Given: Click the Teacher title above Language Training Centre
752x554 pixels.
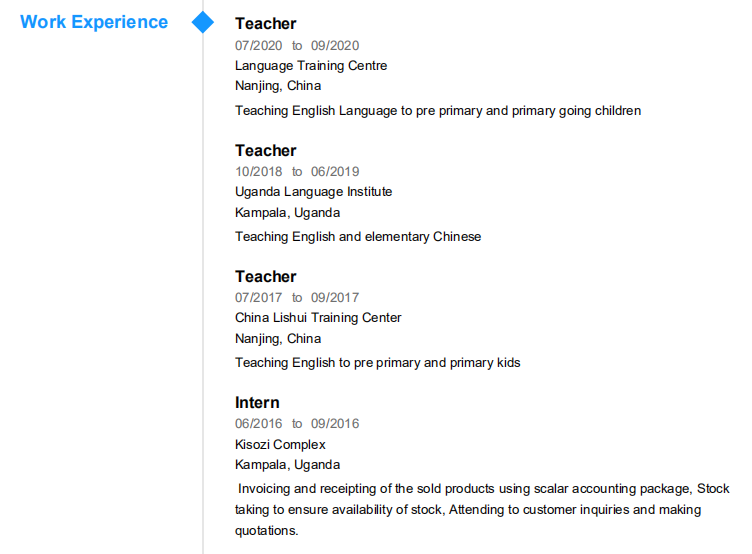Looking at the screenshot, I should click(265, 24).
